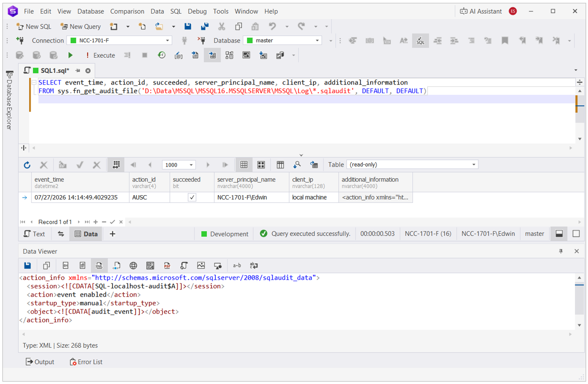Screen dimensions: 588x384
Task: Click the ES user avatar badge
Action: click(x=513, y=11)
